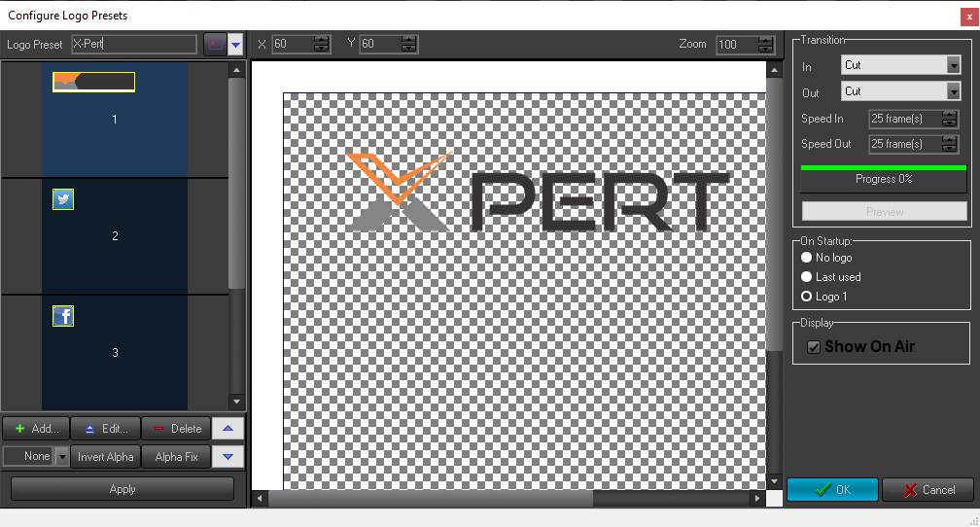The image size is (980, 527).
Task: Click the Speed Out frames field
Action: pos(905,144)
